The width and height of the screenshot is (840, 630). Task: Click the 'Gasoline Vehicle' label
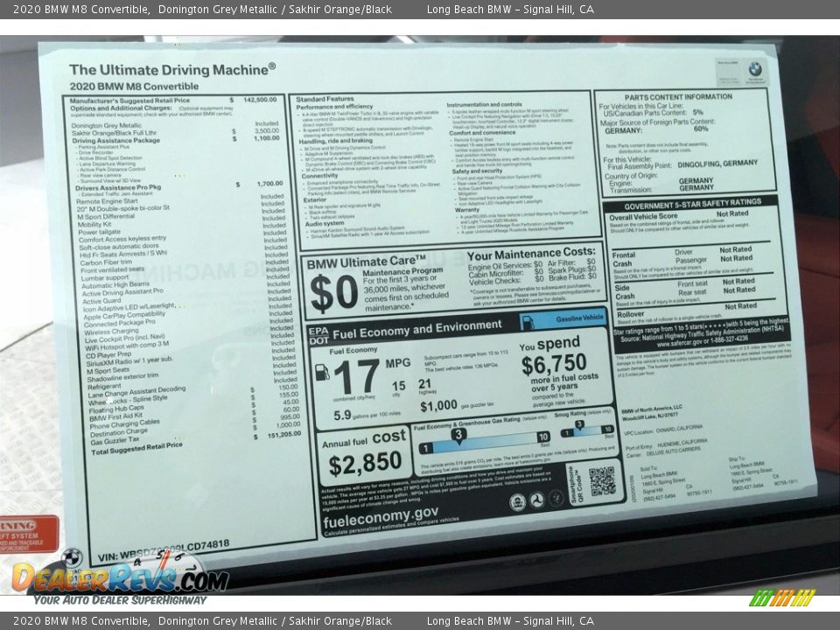(579, 318)
